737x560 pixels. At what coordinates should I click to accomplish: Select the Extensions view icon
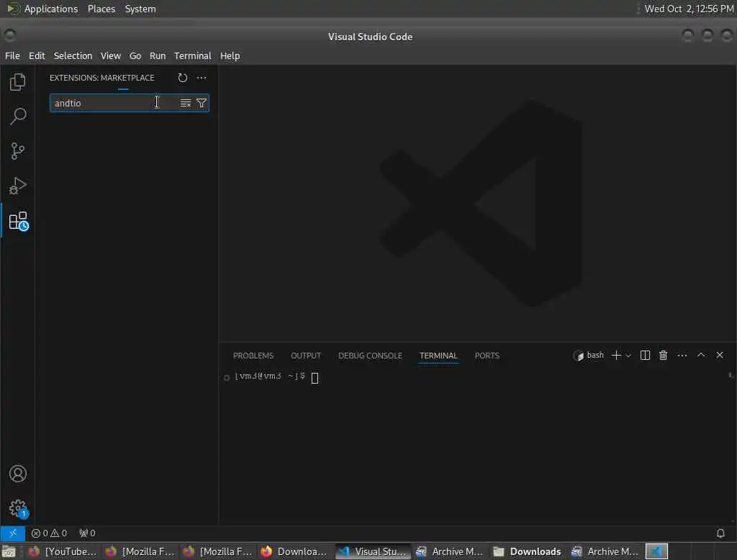click(18, 221)
